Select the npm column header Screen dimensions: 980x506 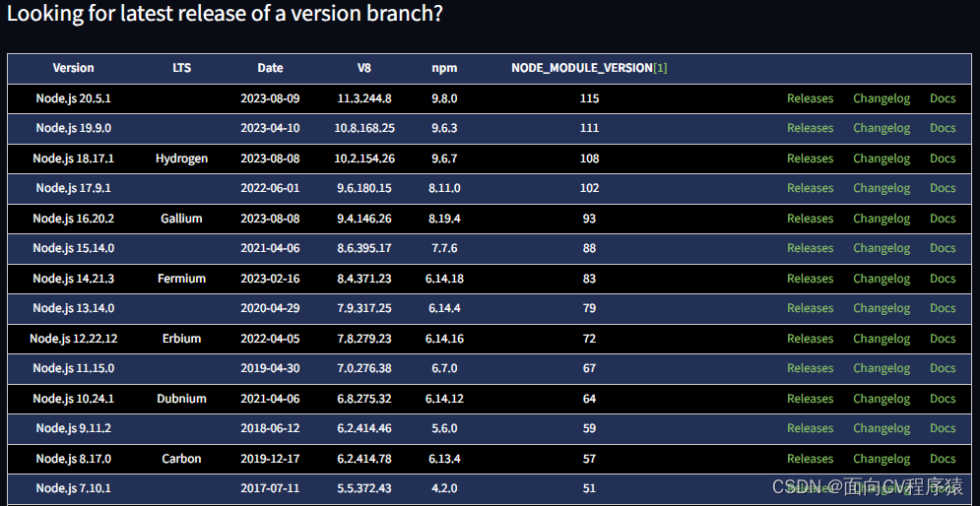point(444,68)
